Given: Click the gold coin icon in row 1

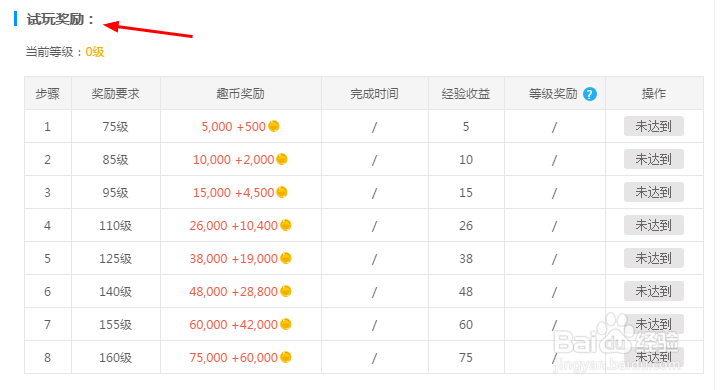Looking at the screenshot, I should click(x=274, y=126).
